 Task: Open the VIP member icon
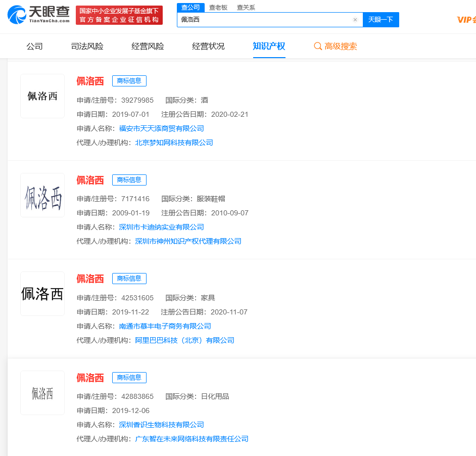[x=466, y=20]
